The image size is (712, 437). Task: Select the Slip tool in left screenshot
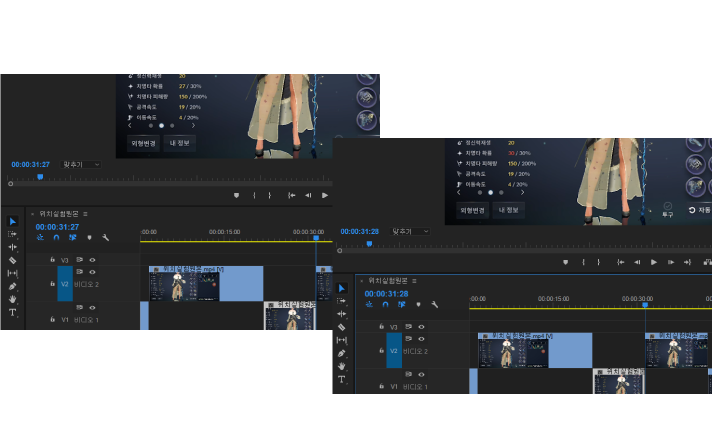tap(13, 273)
